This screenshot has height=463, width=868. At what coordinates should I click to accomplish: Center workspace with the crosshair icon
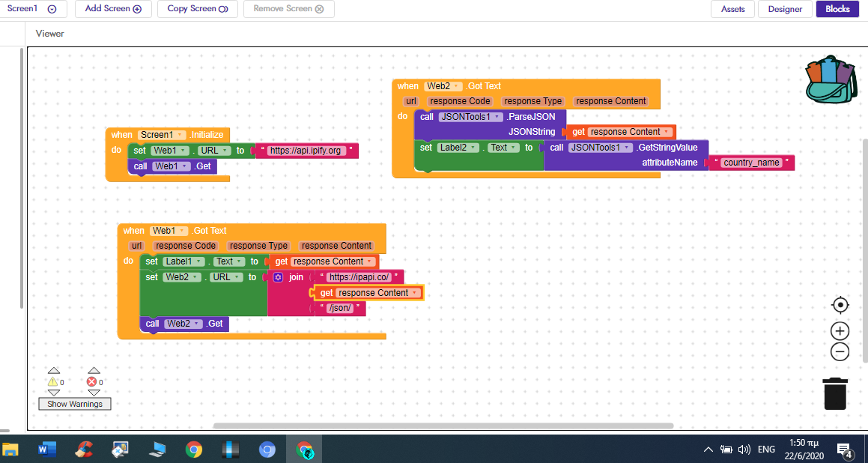(x=840, y=305)
